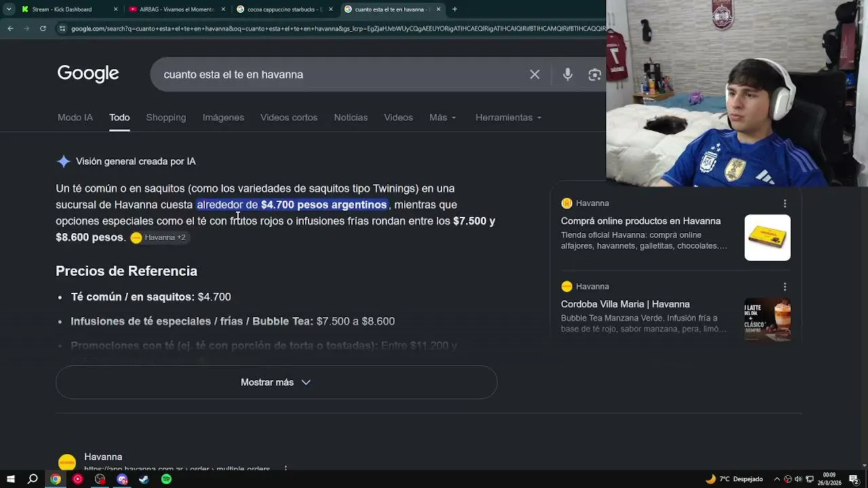Open options for Cordoba Villa Maria source
The height and width of the screenshot is (488, 868).
pos(785,287)
